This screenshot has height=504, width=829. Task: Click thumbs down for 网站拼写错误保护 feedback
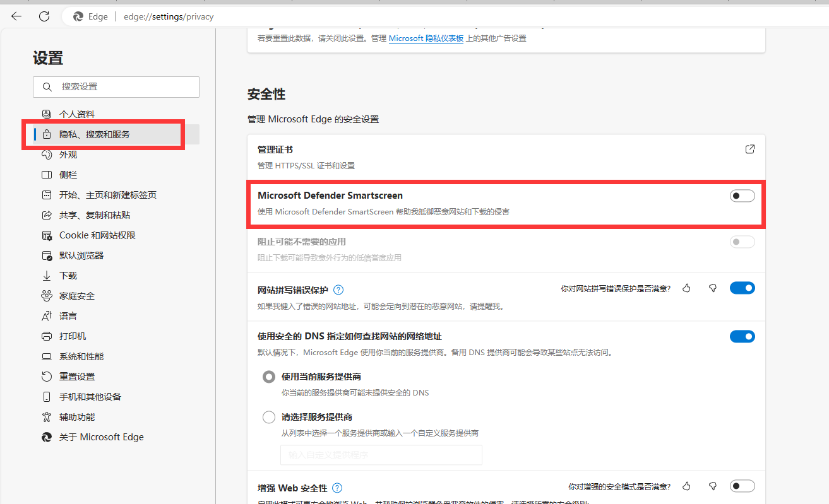(x=713, y=288)
